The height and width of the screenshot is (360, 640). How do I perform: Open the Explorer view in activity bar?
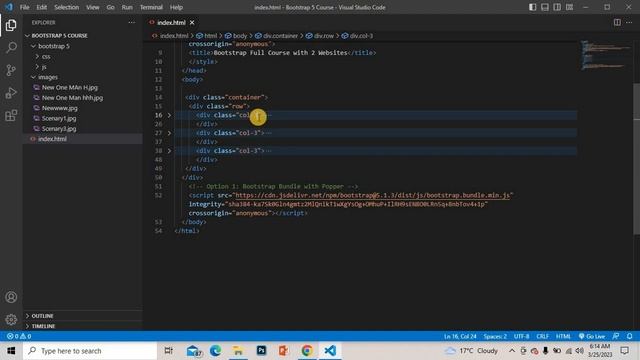coord(11,25)
